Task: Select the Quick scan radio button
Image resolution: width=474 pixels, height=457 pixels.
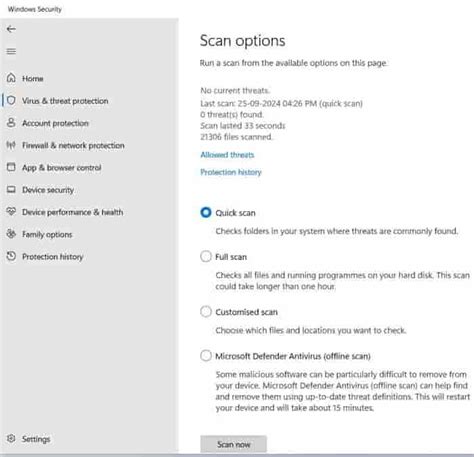Action: click(x=206, y=212)
